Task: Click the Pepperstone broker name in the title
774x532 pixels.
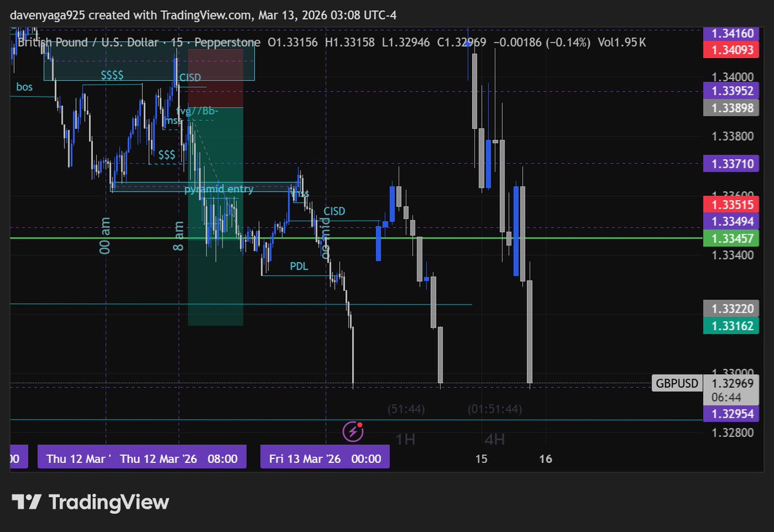Action: pyautogui.click(x=227, y=43)
